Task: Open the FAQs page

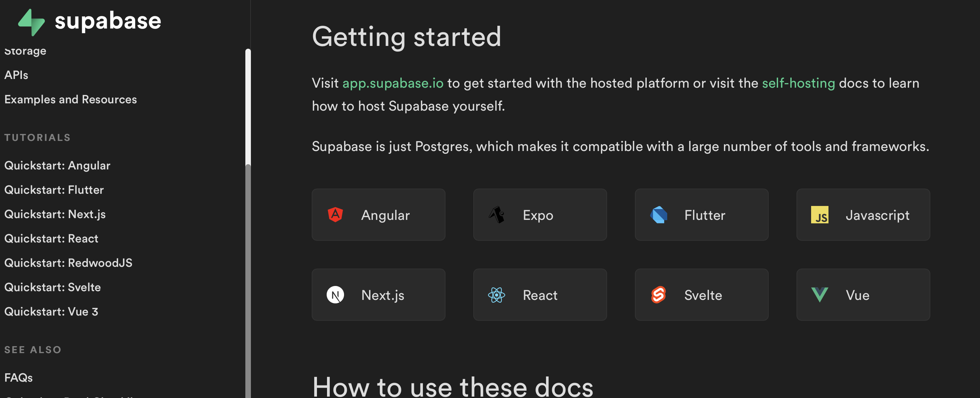Action: point(18,377)
